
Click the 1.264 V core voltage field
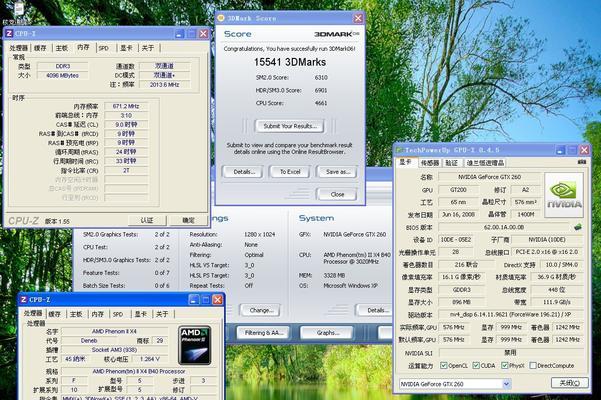(149, 359)
